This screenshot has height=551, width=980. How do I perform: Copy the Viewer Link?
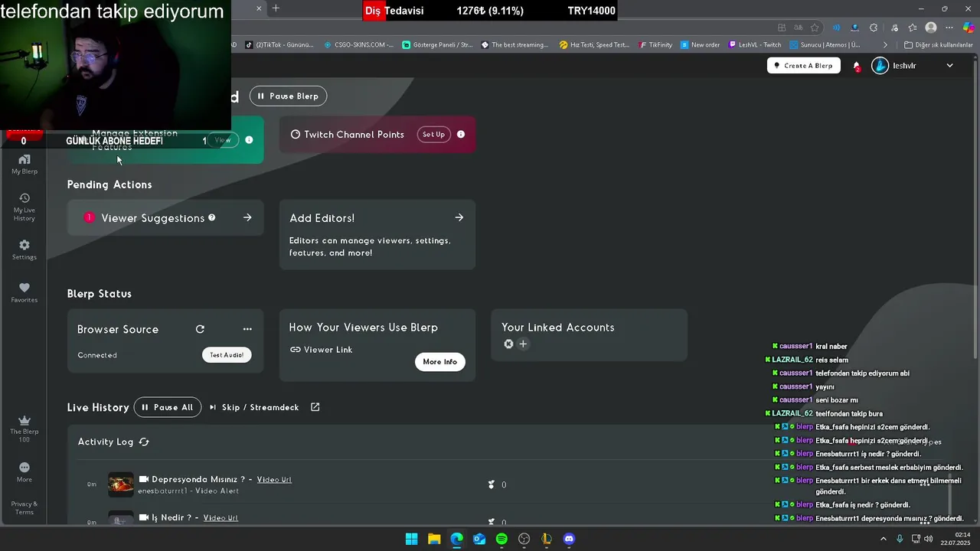click(321, 350)
